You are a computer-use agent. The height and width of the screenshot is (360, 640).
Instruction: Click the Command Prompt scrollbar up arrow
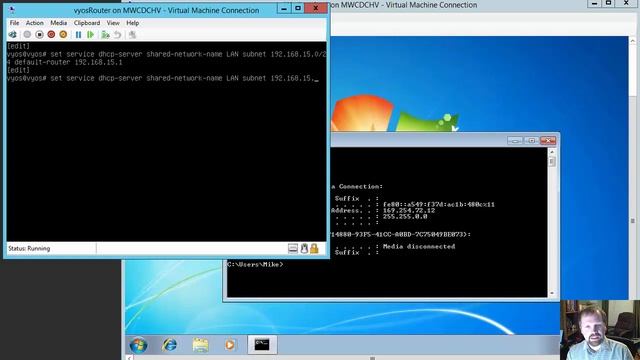[x=552, y=152]
